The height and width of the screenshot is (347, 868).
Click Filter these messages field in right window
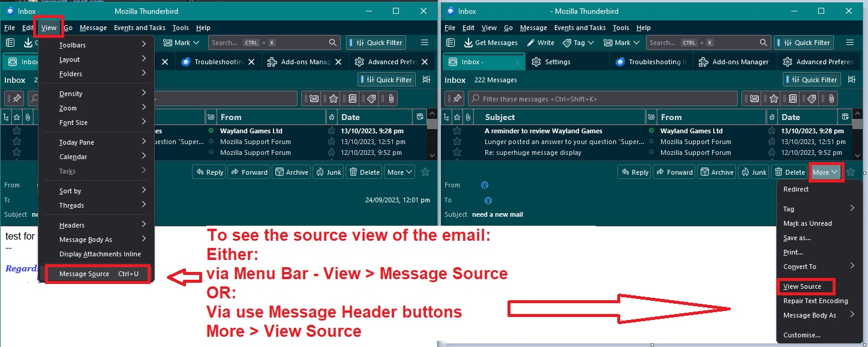click(603, 98)
